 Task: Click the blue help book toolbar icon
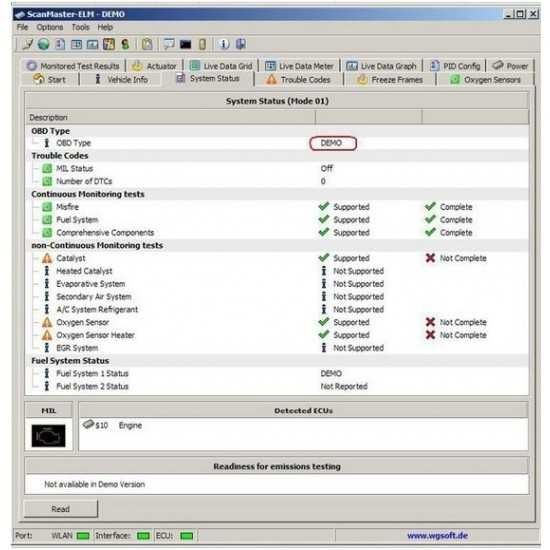[241, 44]
